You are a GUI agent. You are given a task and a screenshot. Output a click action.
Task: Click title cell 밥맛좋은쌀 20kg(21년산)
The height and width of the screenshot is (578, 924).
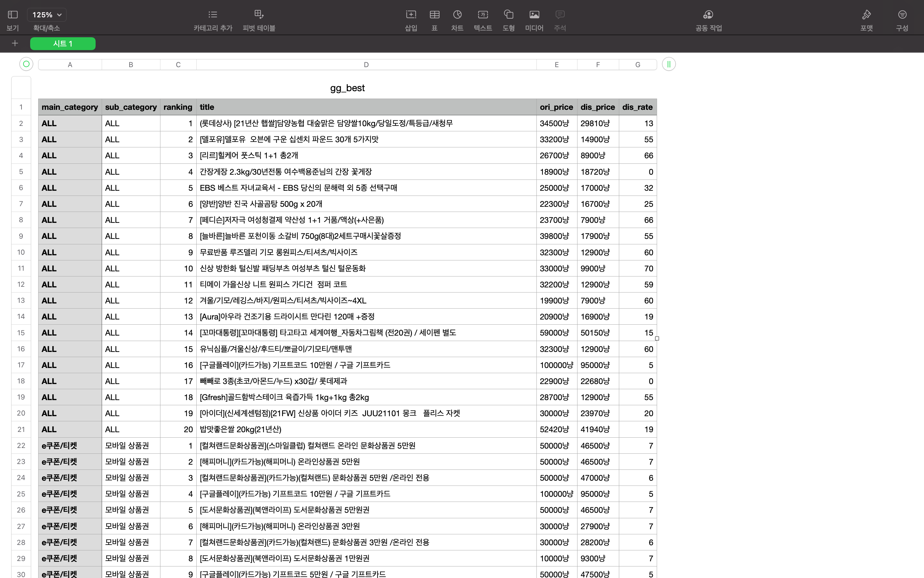coord(366,429)
